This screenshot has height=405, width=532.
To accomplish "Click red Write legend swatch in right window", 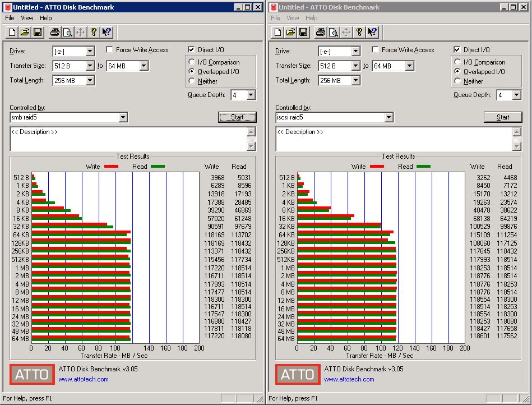I will pos(377,167).
